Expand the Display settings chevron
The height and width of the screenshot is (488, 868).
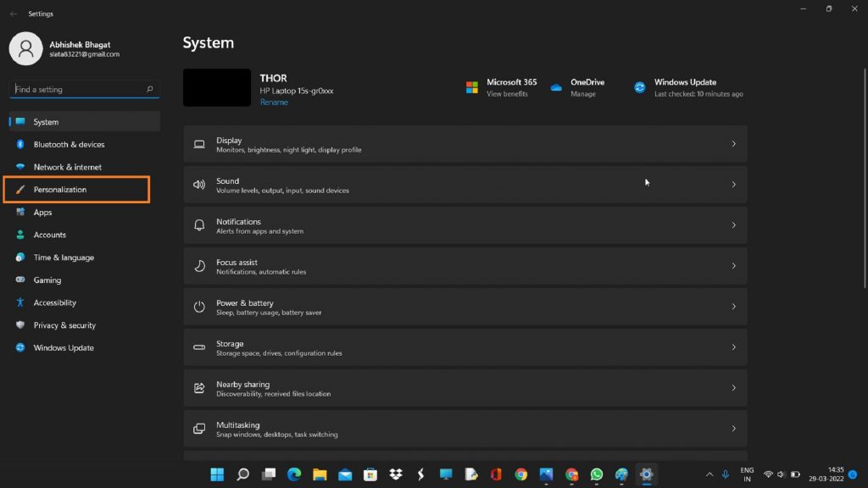[733, 144]
